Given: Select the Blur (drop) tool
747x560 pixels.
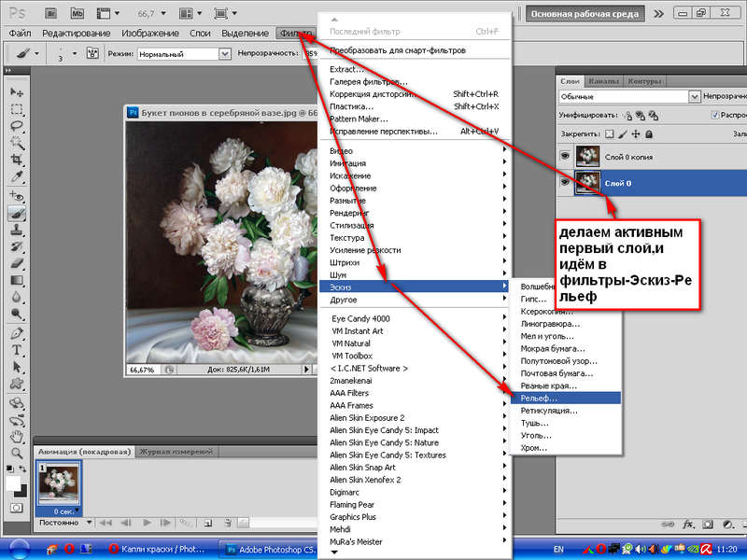Looking at the screenshot, I should [x=17, y=297].
